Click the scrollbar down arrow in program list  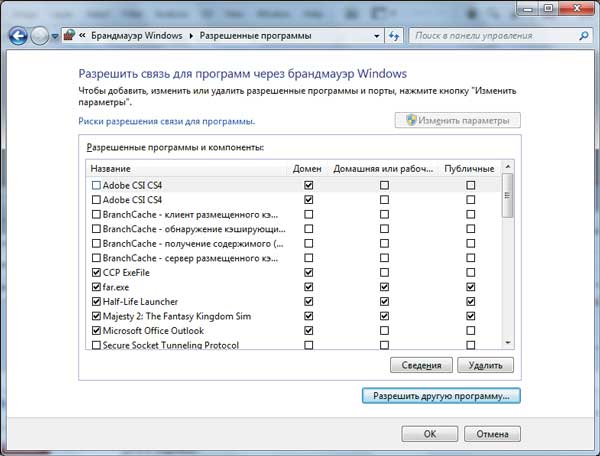point(507,341)
